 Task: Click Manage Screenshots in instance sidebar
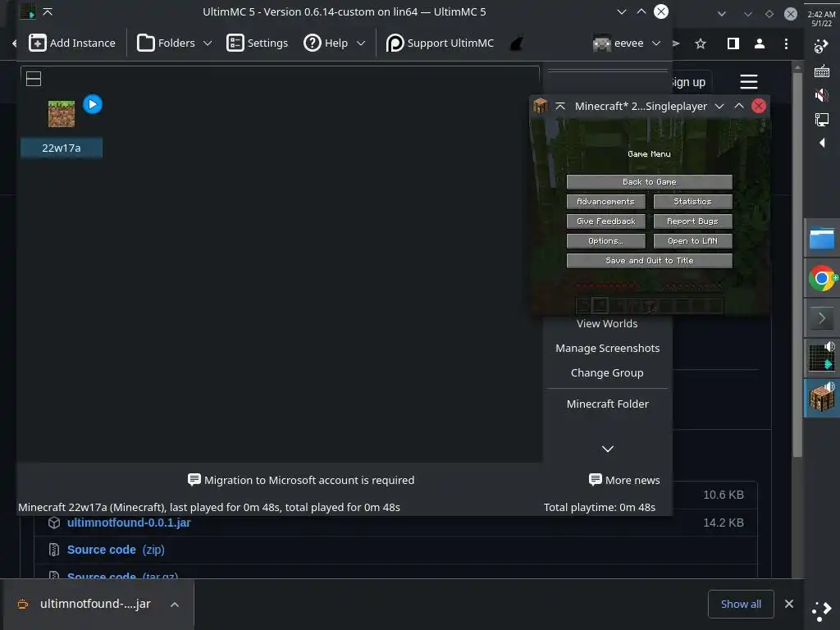(x=608, y=348)
